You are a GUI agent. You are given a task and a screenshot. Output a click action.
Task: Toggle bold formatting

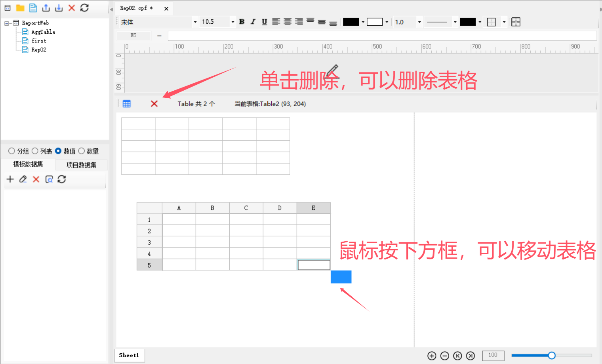point(242,22)
